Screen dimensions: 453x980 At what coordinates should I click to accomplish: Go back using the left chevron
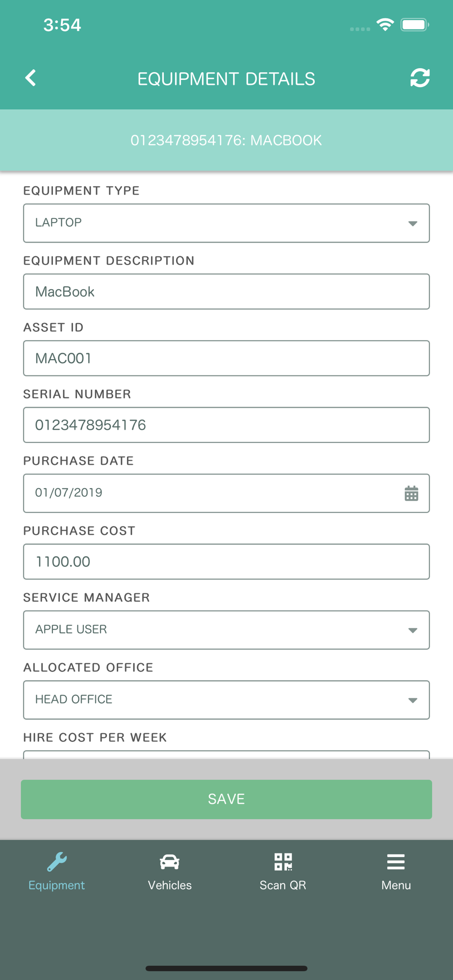pos(30,78)
